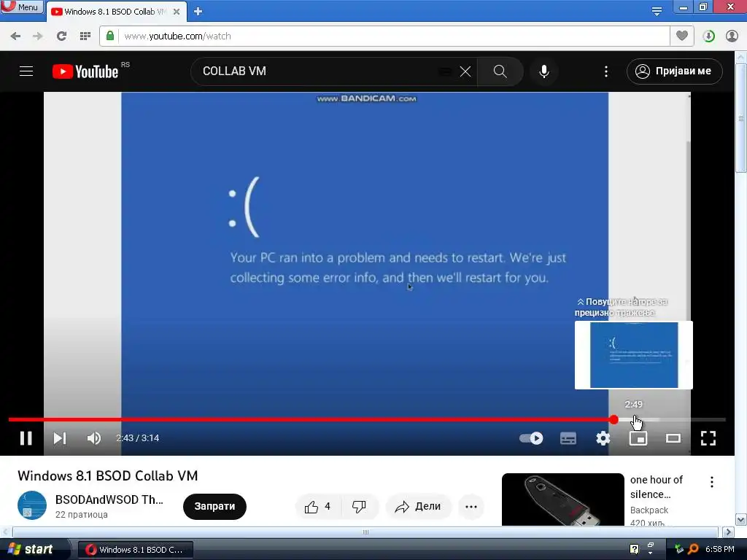Go back to previous page

coord(15,36)
